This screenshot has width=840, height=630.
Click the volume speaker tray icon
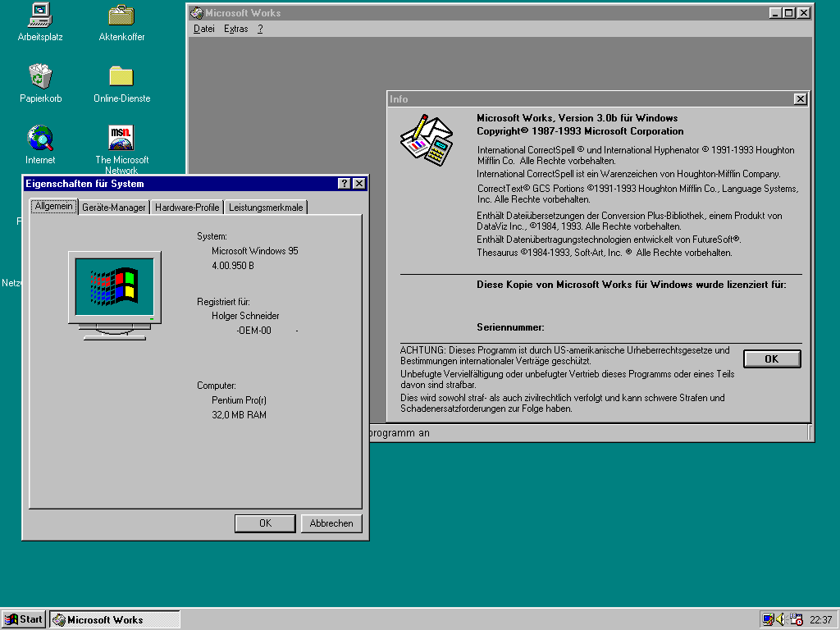782,619
